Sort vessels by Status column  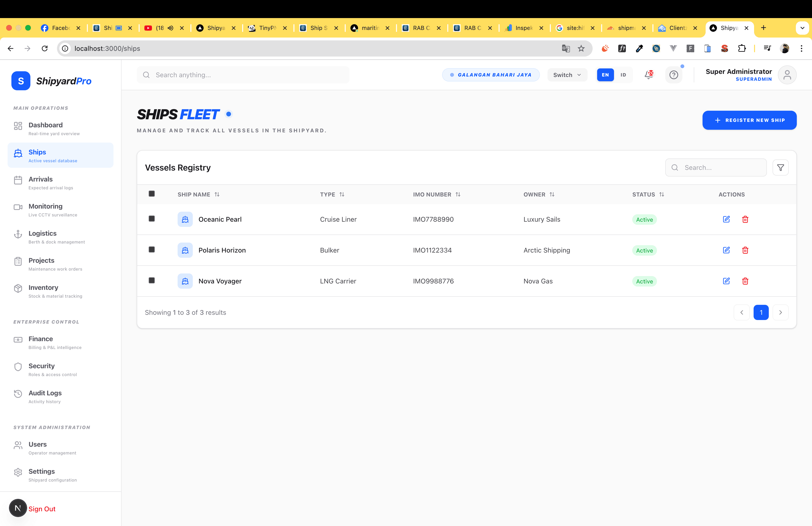pyautogui.click(x=661, y=194)
